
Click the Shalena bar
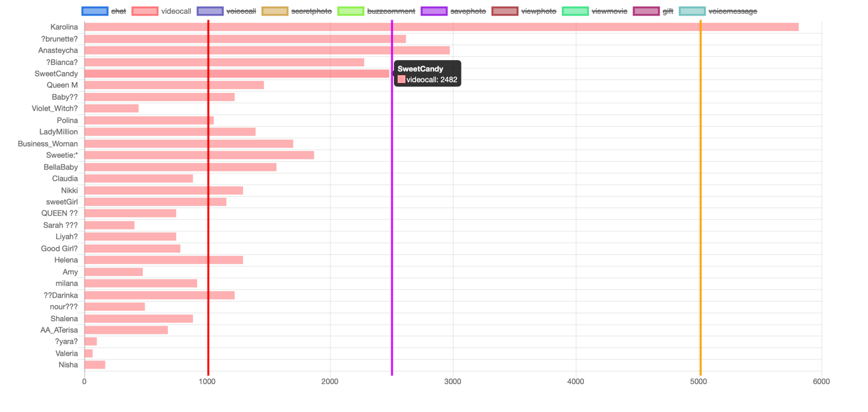[x=139, y=318]
